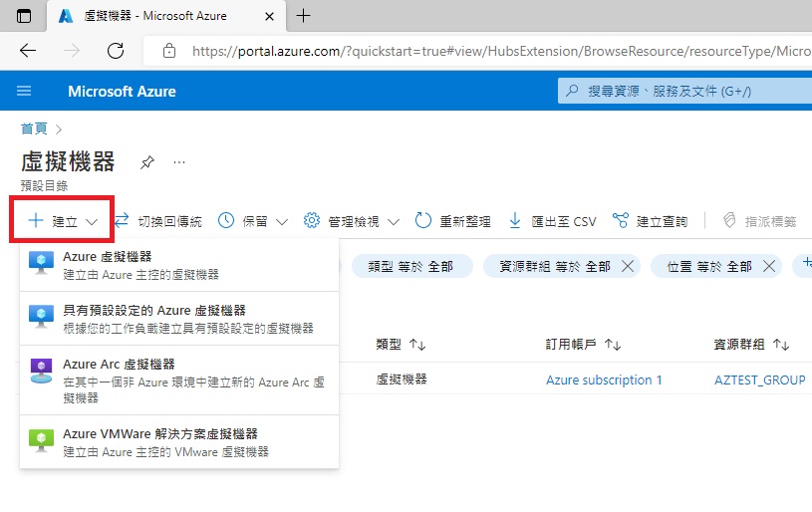Open the AZTEST_GROUP resource group link

[x=760, y=380]
